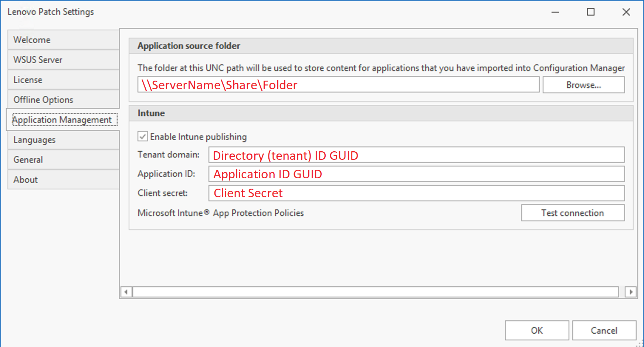Open the License tab

(x=63, y=80)
